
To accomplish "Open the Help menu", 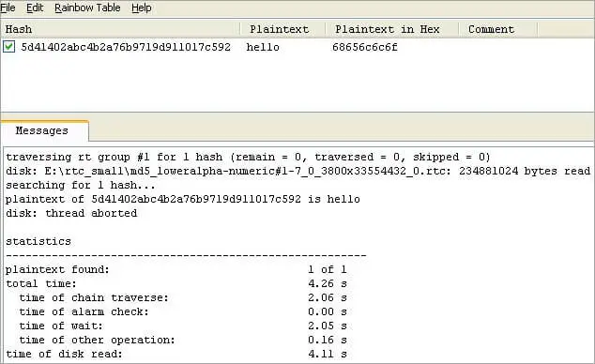I will click(x=142, y=8).
